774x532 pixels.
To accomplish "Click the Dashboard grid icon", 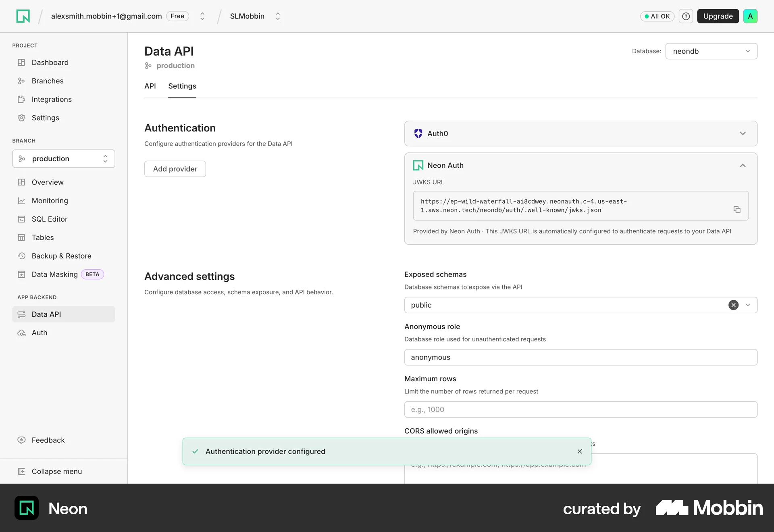I will click(21, 62).
